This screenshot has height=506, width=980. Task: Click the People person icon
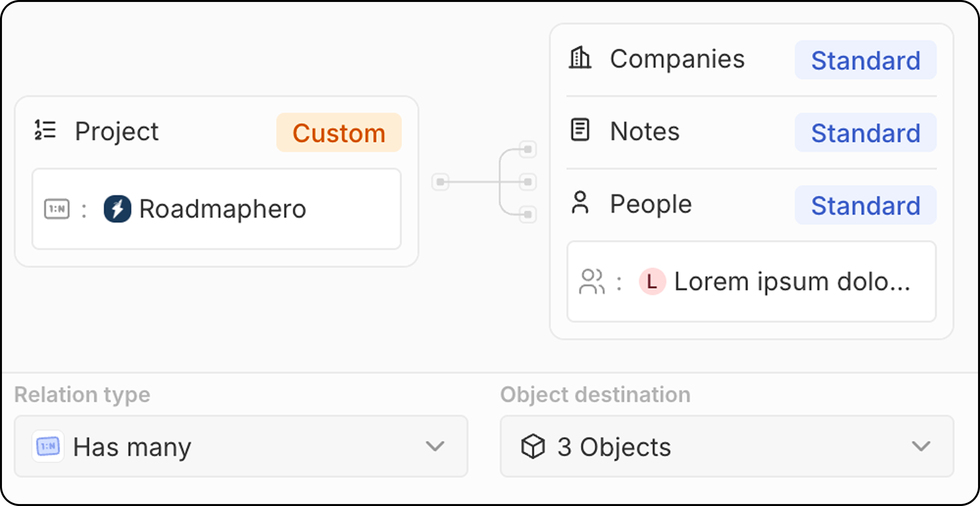(580, 203)
